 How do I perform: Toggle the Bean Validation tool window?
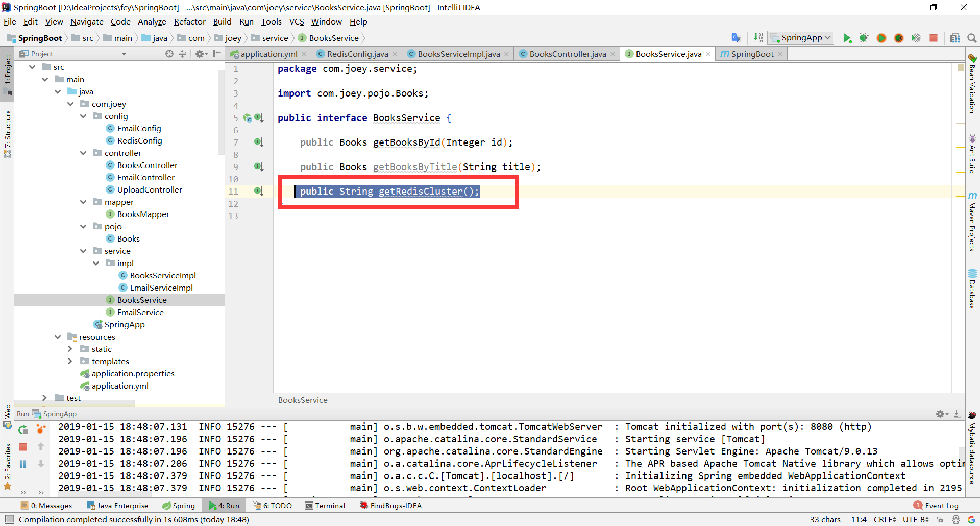[x=972, y=83]
